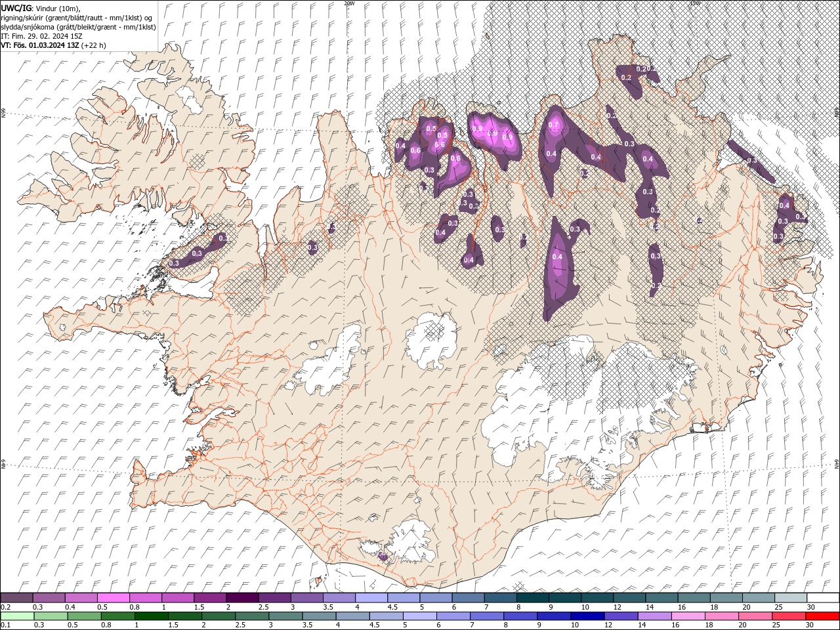Pick lower legend swatch starting at 0.3
The image size is (840, 630).
49,616
